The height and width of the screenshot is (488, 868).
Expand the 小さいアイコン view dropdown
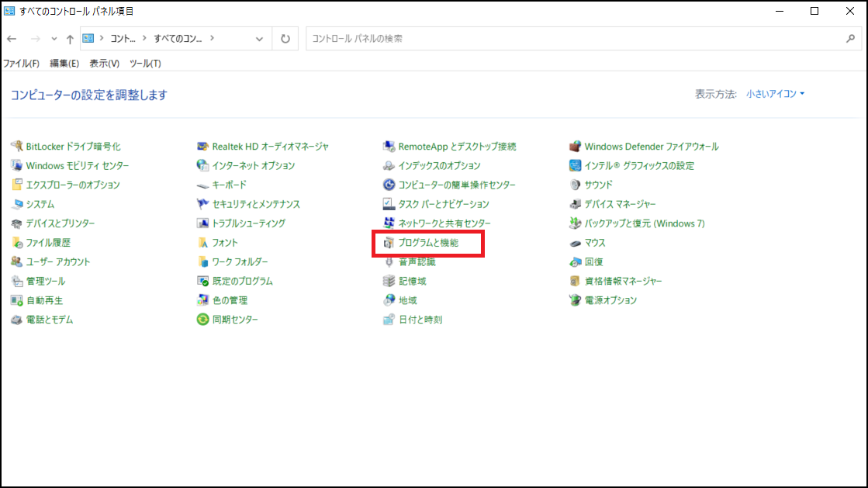(x=775, y=94)
